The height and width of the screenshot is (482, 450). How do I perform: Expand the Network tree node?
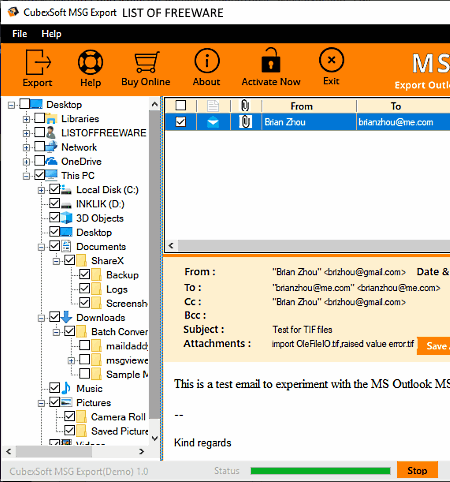pos(26,148)
